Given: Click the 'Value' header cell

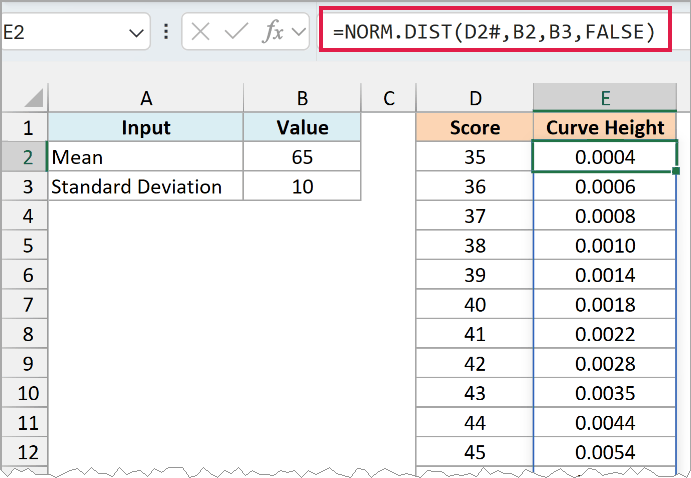Looking at the screenshot, I should coord(302,127).
